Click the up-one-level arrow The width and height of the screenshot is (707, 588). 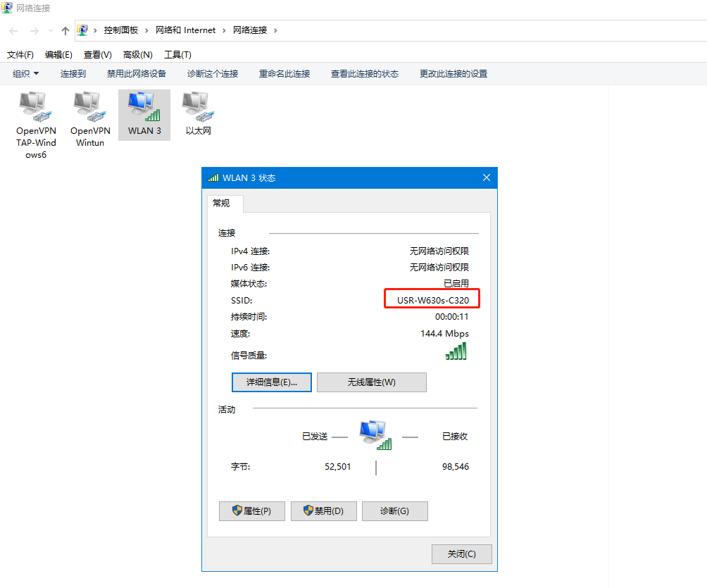click(65, 31)
